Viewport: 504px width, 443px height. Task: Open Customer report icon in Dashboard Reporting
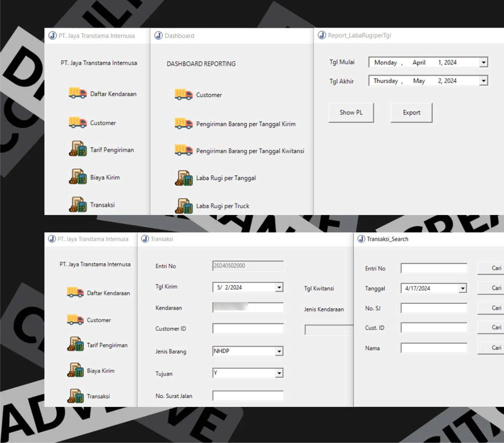pos(183,95)
